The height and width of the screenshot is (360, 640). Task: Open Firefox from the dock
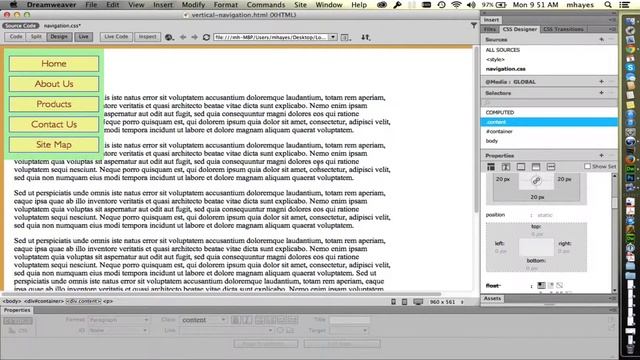coord(631,159)
